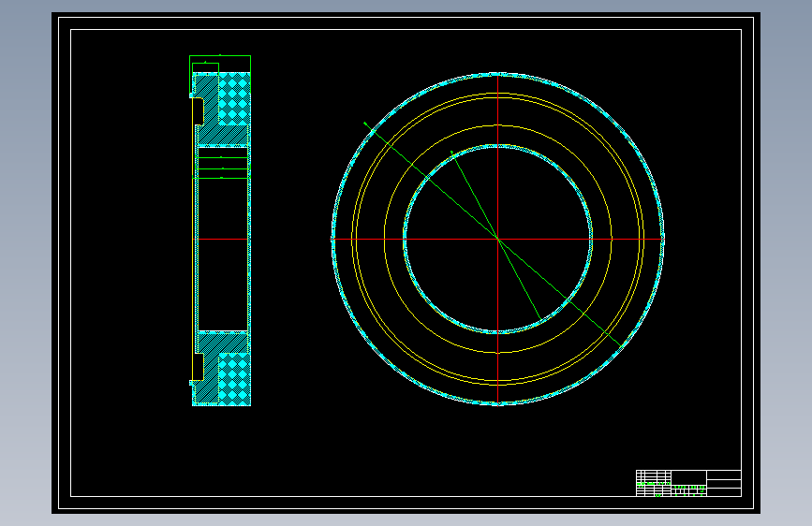
Task: Select the large empty title field in title block
Action: pos(688,476)
